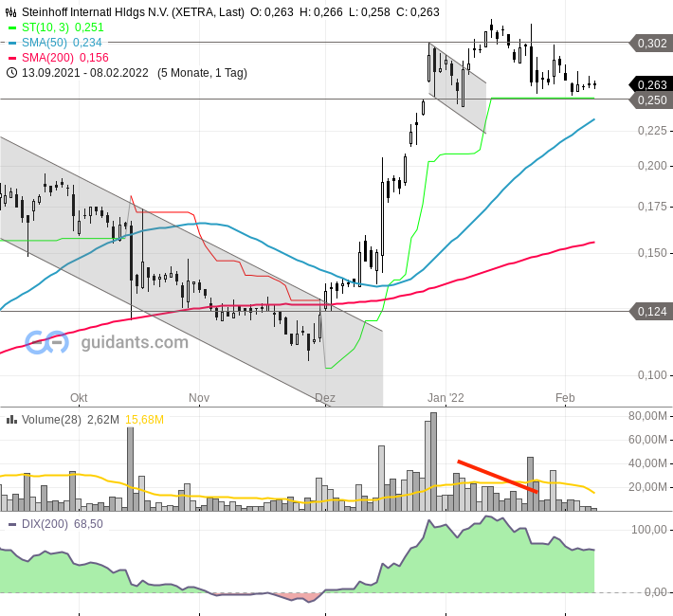Click the (5 Monate, 1 Tag) duration text
673x616 pixels.
click(x=202, y=73)
